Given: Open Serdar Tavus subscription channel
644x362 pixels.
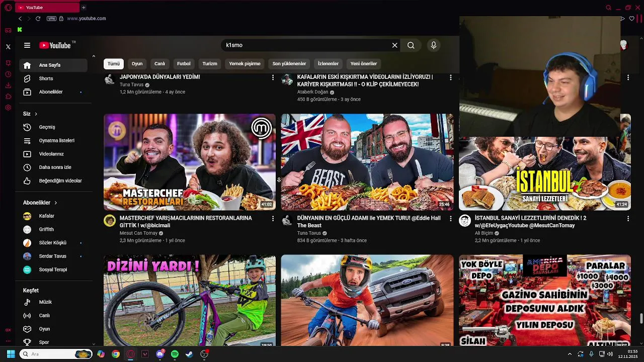Looking at the screenshot, I should pos(53,256).
